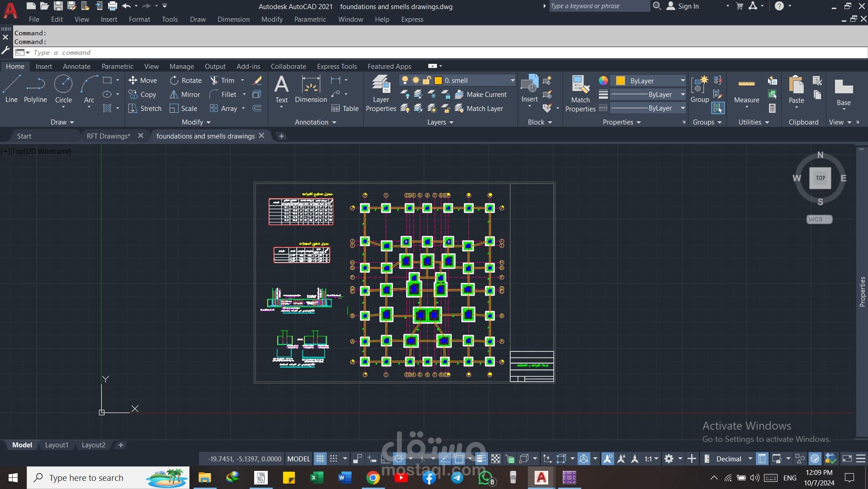Toggle layer freeze sun icon
This screenshot has width=868, height=489.
(416, 80)
